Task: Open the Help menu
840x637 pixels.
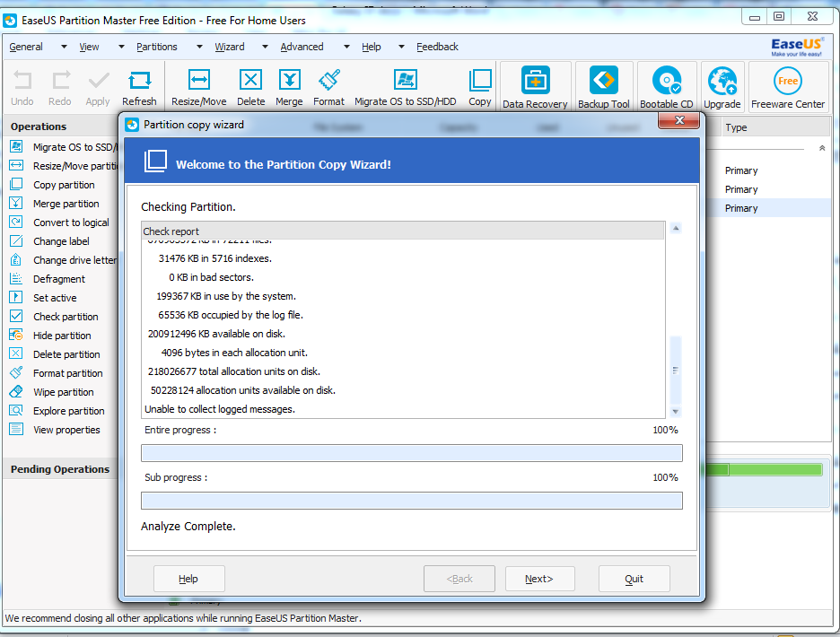Action: (x=372, y=47)
